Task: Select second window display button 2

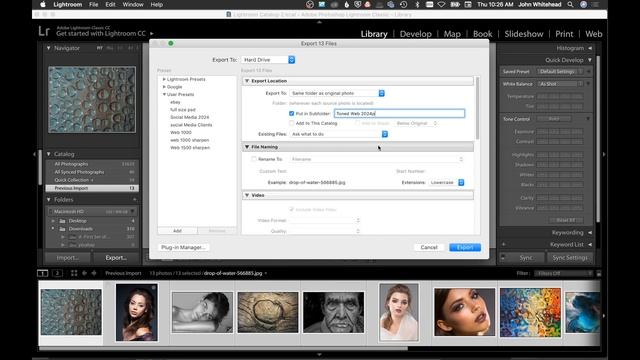Action: pos(58,273)
